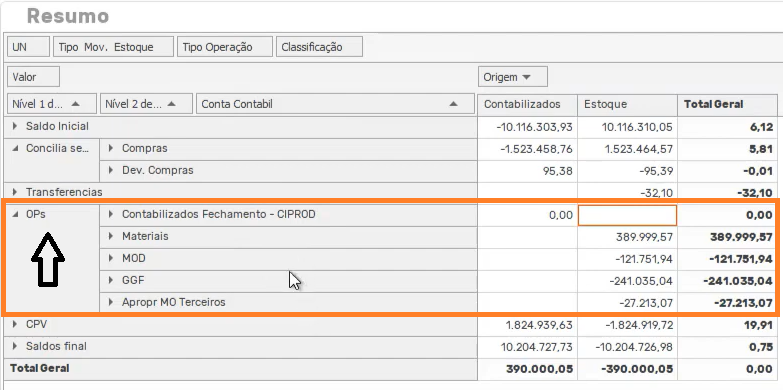Expand the Transferencias row
Image resolution: width=783 pixels, height=390 pixels.
tap(15, 192)
